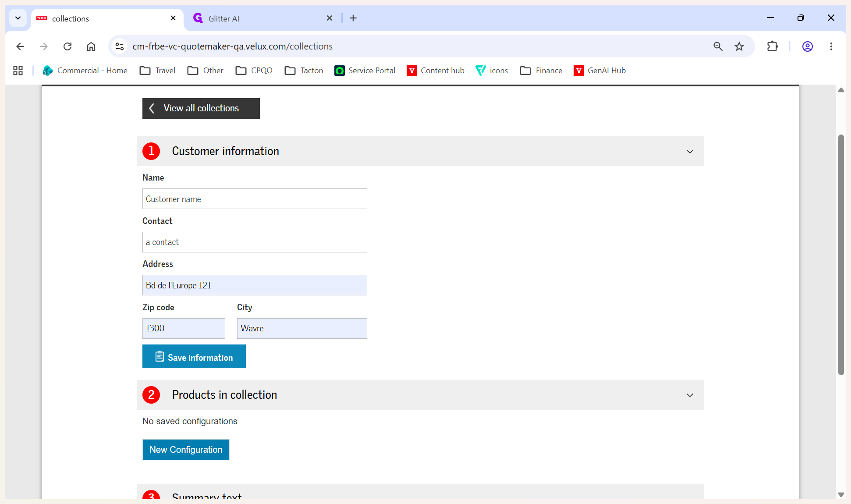Open the Finance bookmark folder
Viewport: 851px width, 504px height.
pos(541,71)
